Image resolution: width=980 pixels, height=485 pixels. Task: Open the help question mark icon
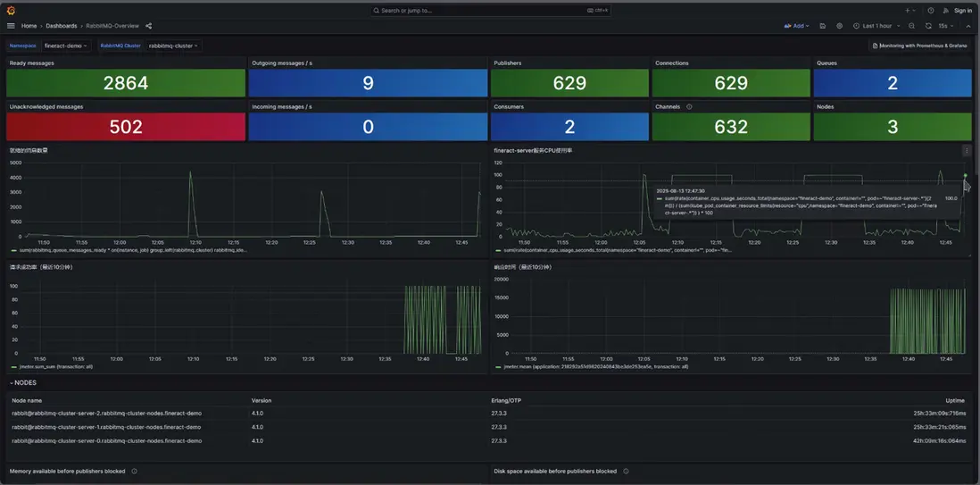pyautogui.click(x=931, y=11)
